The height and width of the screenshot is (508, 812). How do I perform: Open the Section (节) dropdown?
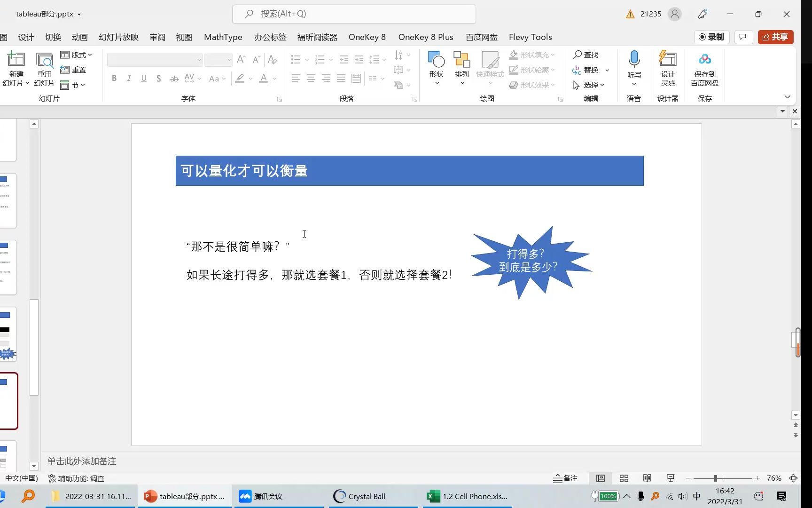pyautogui.click(x=73, y=85)
